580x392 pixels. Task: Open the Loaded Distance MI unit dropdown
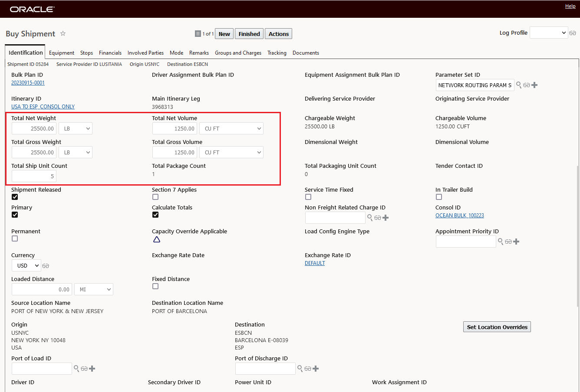click(x=94, y=289)
